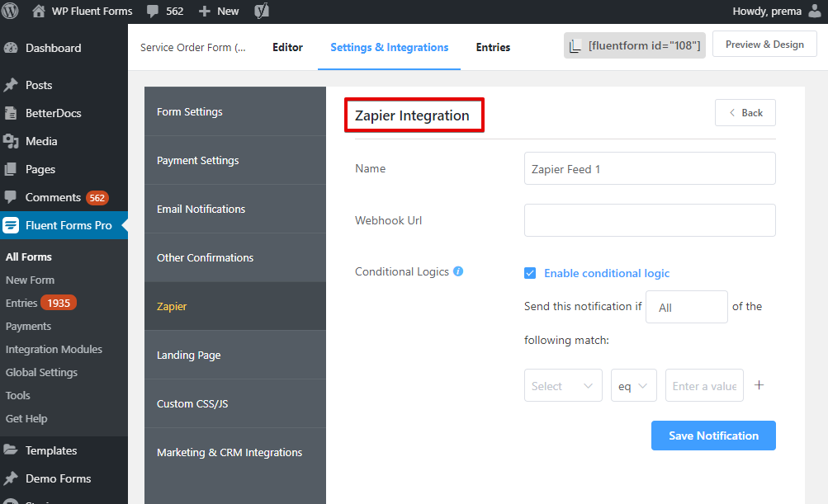
Task: Switch to the Editor tab
Action: tap(288, 48)
